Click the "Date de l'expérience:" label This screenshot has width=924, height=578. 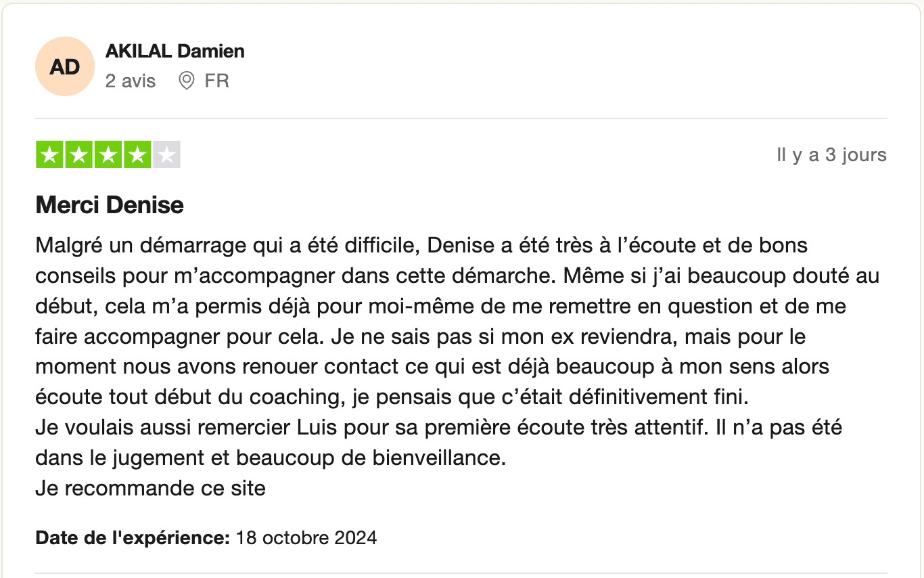(133, 539)
